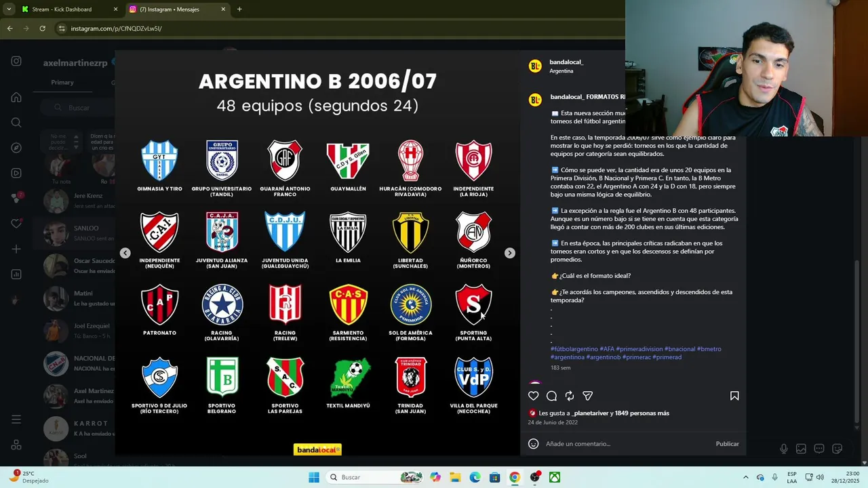Viewport: 868px width, 488px height.
Task: Open the Reels icon in the sidebar
Action: tap(16, 173)
